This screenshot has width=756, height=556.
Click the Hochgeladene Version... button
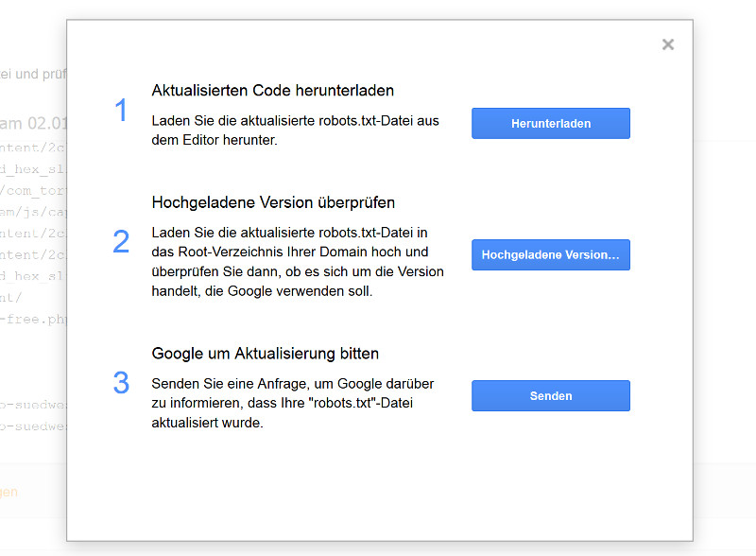(x=550, y=254)
